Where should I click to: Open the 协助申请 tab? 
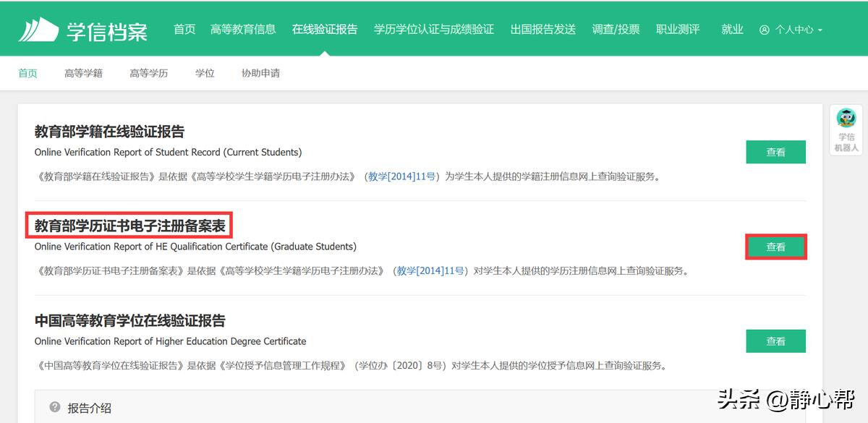pos(260,73)
